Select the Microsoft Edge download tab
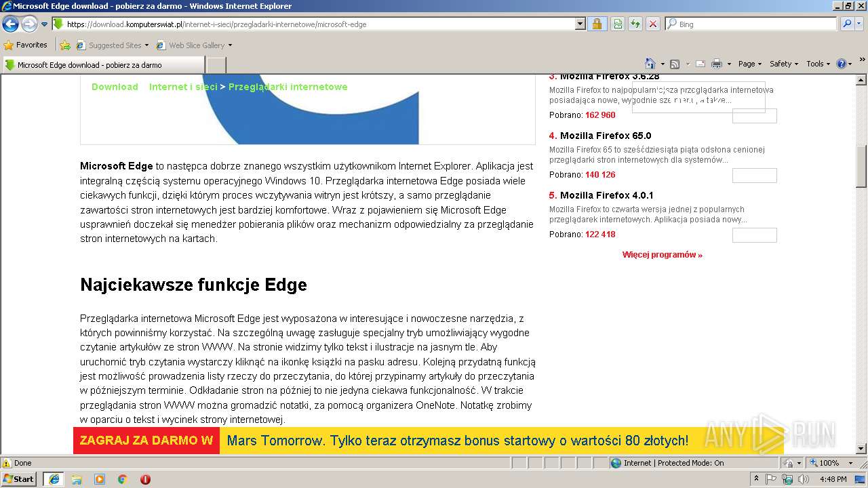Screen dimensions: 868x488 tap(103, 65)
